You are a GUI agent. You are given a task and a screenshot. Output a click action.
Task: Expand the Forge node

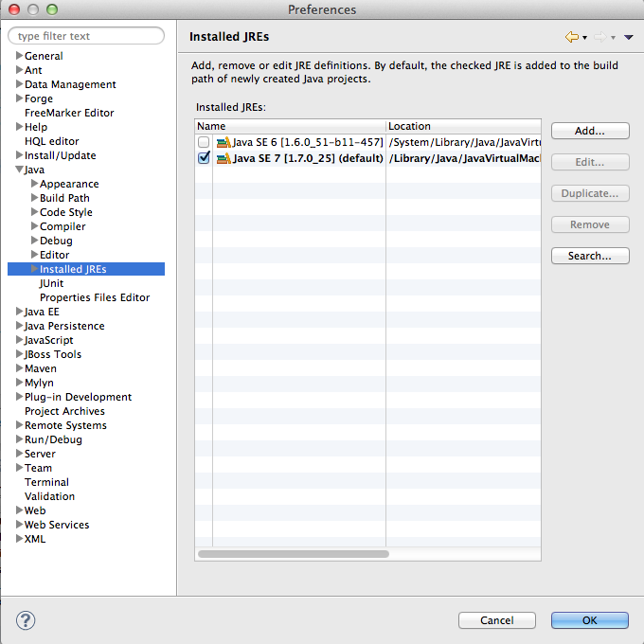(19, 98)
